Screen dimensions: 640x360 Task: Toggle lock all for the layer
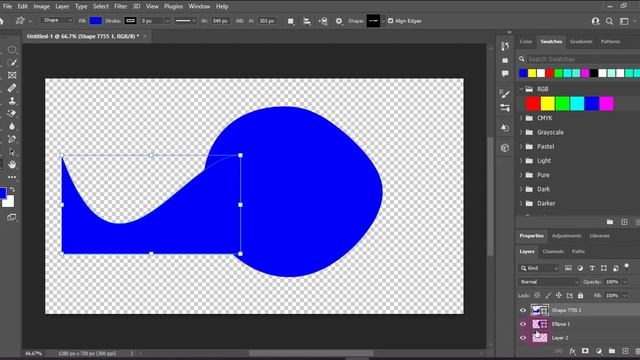tap(580, 296)
